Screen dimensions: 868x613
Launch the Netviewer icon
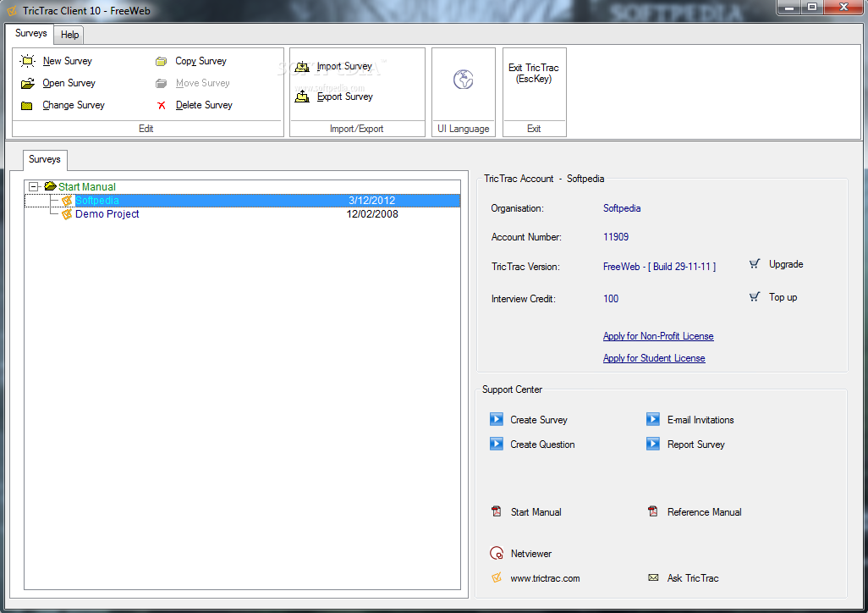click(497, 553)
